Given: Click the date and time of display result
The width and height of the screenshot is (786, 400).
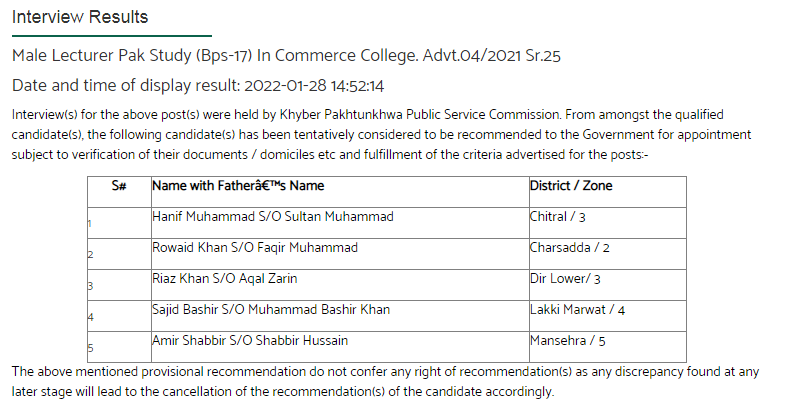Looking at the screenshot, I should point(198,86).
